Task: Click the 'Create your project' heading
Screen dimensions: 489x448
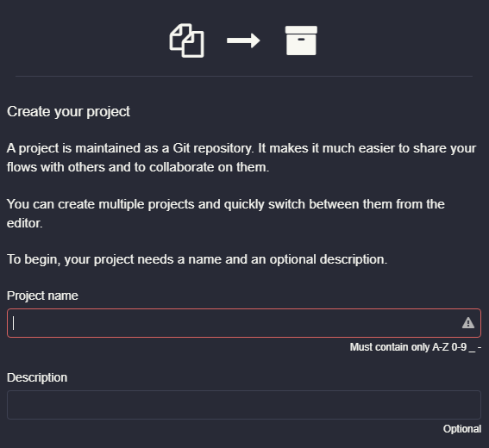Action: [x=68, y=112]
